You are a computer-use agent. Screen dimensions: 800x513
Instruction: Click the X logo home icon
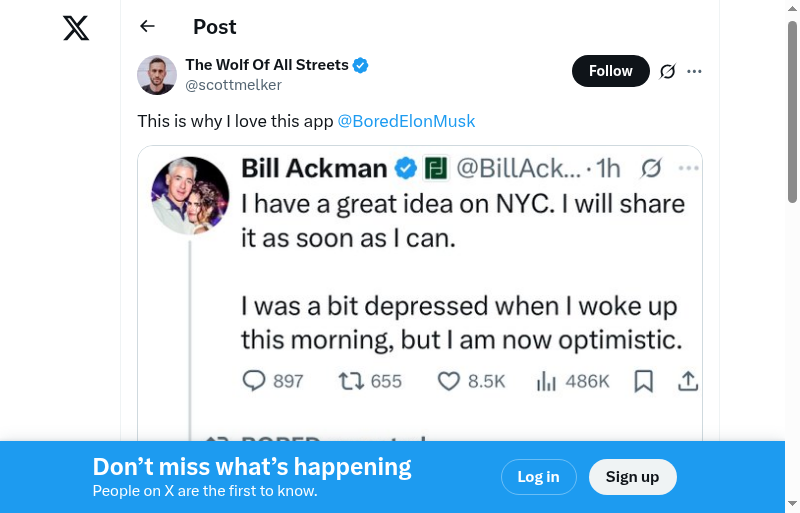tap(76, 28)
